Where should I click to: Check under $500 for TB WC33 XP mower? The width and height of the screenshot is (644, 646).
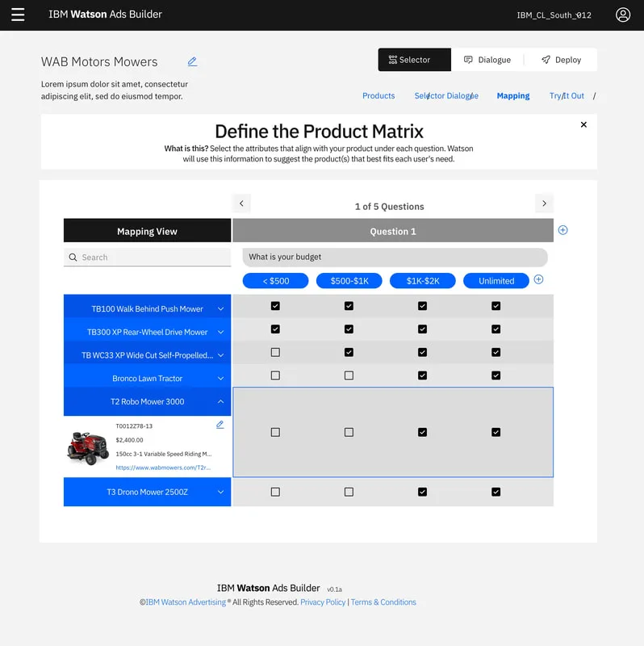point(275,352)
